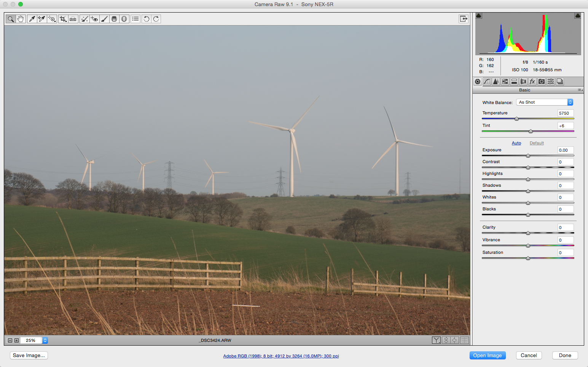Click the Shadows slider handle
Screen dimensions: 588x367
[528, 191]
